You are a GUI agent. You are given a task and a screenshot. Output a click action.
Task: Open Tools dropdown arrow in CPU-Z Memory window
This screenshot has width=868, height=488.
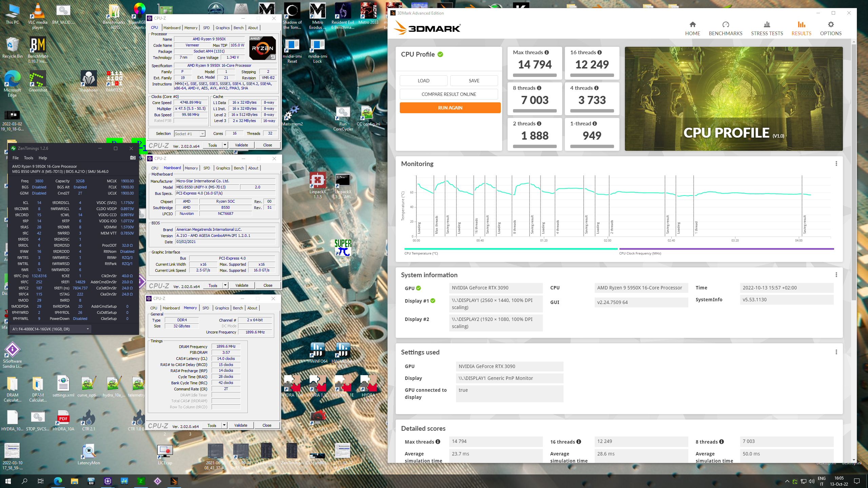pos(224,425)
